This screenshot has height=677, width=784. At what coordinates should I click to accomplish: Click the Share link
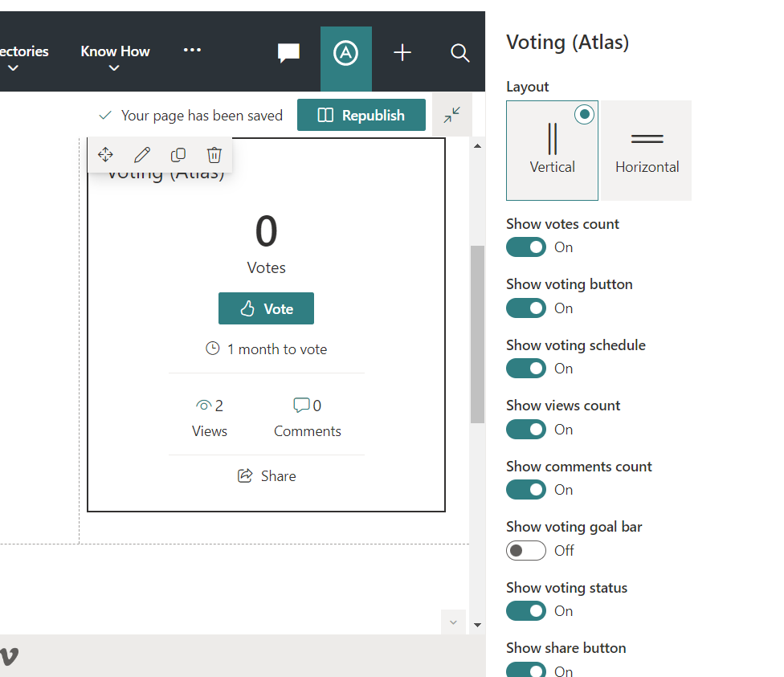(x=267, y=476)
